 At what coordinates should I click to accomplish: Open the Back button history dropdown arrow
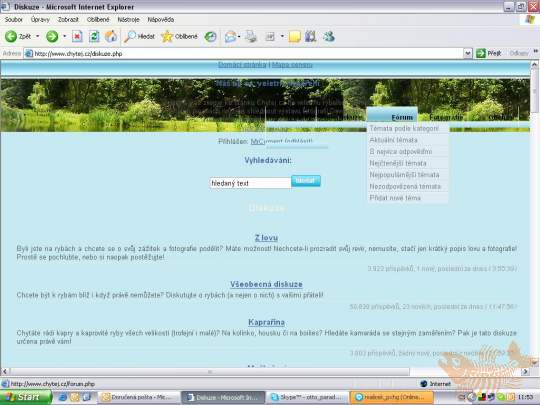tap(38, 36)
